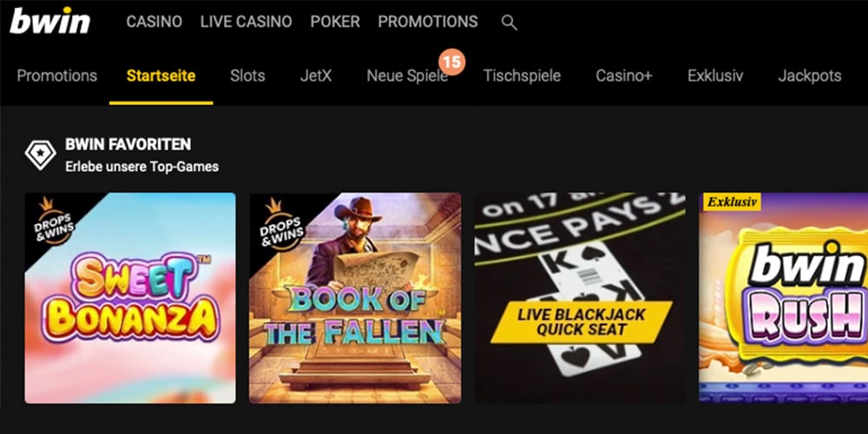Image resolution: width=868 pixels, height=434 pixels.
Task: Open the Jackpots tab
Action: pos(809,76)
